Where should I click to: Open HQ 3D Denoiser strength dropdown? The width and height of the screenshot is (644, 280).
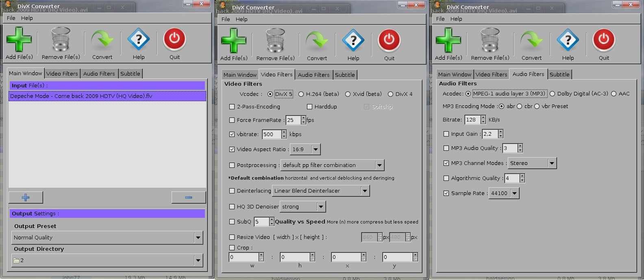point(303,207)
